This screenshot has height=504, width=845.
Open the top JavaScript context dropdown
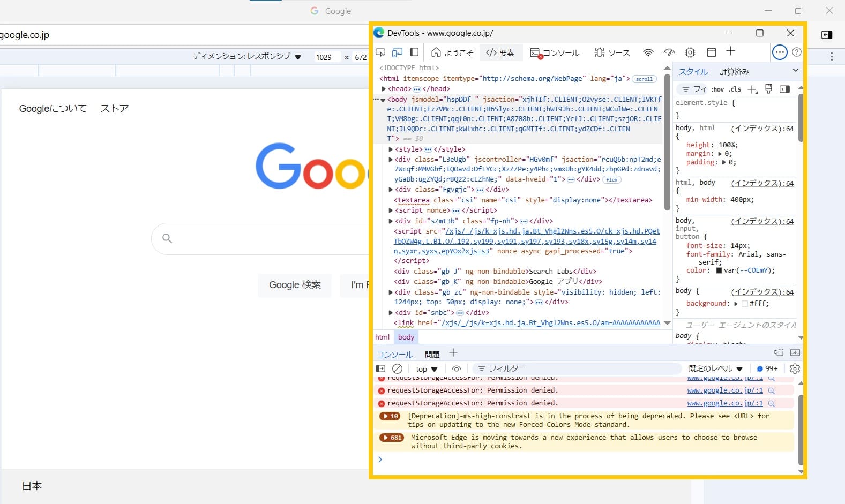(427, 369)
